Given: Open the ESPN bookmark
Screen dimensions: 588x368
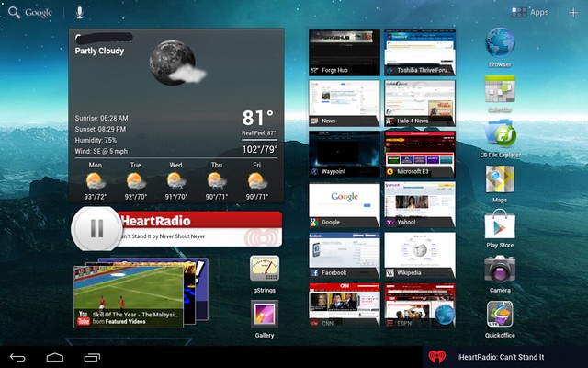Looking at the screenshot, I should point(420,305).
